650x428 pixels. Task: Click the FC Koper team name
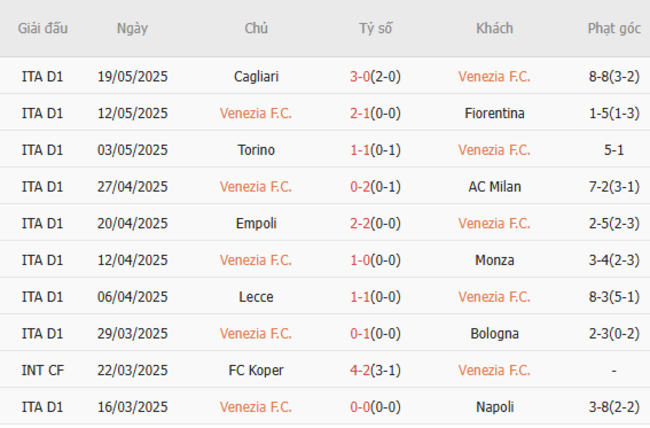[256, 370]
